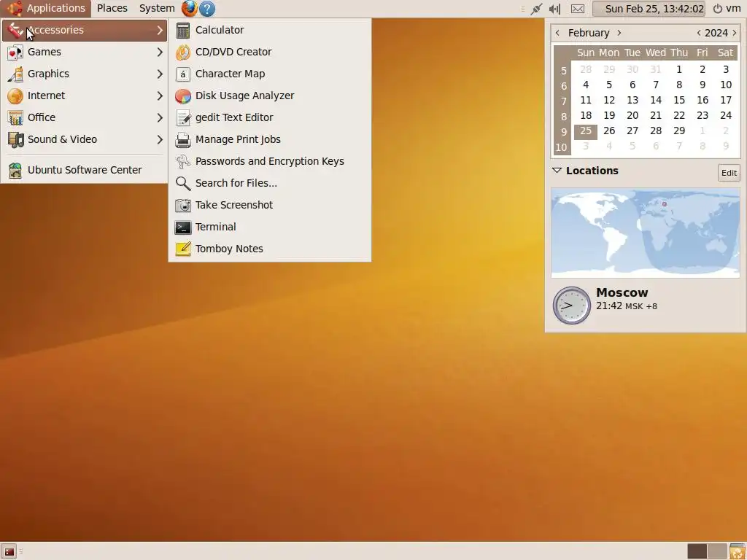Go to previous month in calendar
Image resolution: width=747 pixels, height=560 pixels.
(x=557, y=33)
